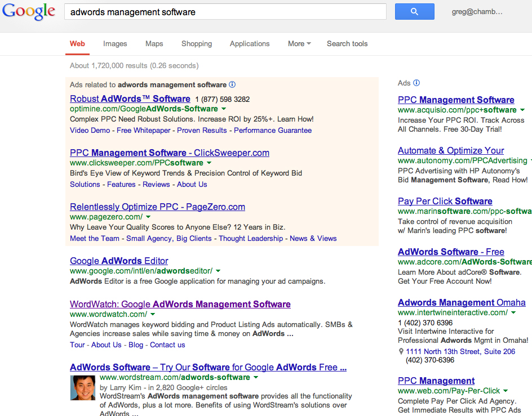Open 1111 North 13th Street address link
Viewport: 532px width, 416px height.
(460, 352)
